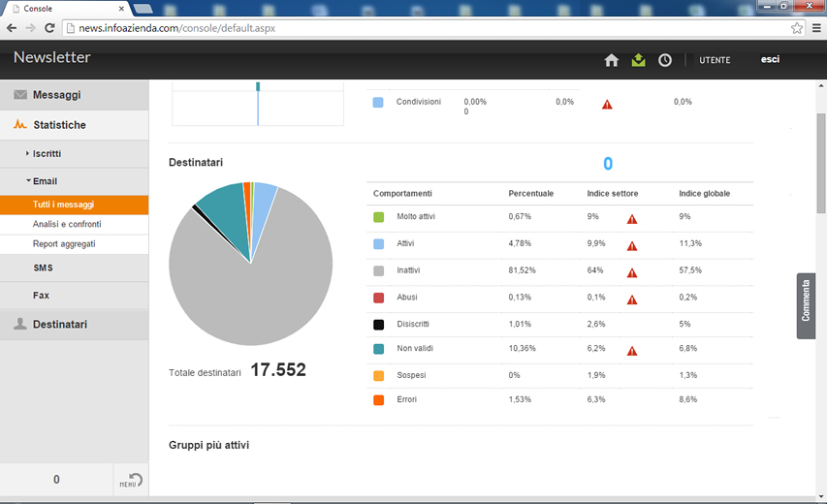The width and height of the screenshot is (827, 504).
Task: Click the new tab button
Action: pyautogui.click(x=143, y=9)
